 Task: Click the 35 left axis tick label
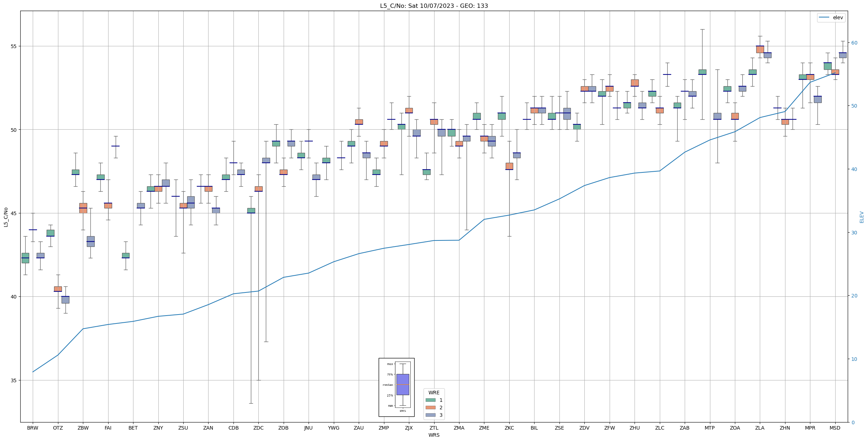[x=14, y=380]
